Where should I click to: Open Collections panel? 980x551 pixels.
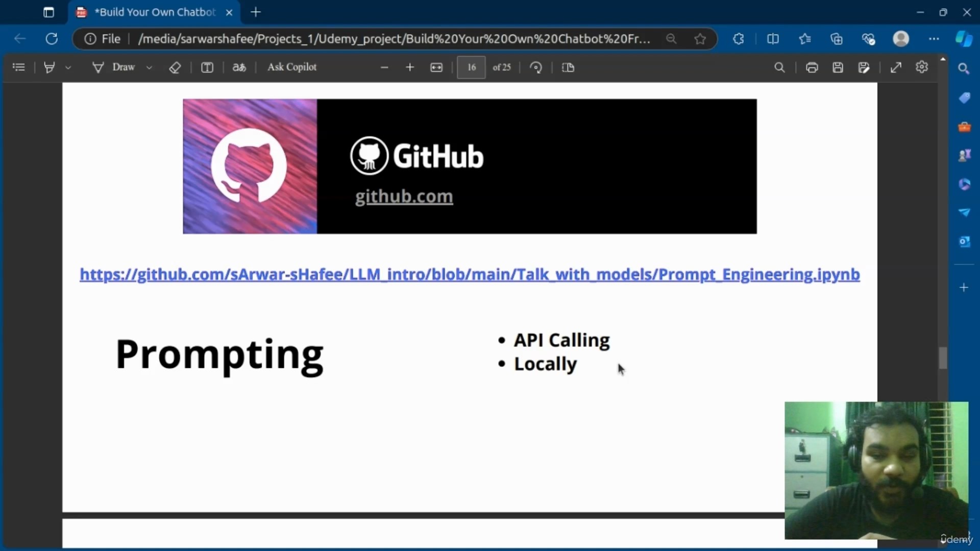837,39
